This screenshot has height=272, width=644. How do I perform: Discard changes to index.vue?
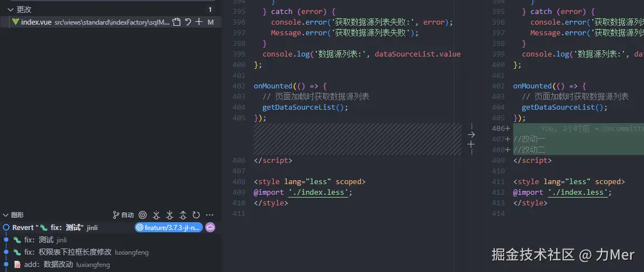click(188, 22)
